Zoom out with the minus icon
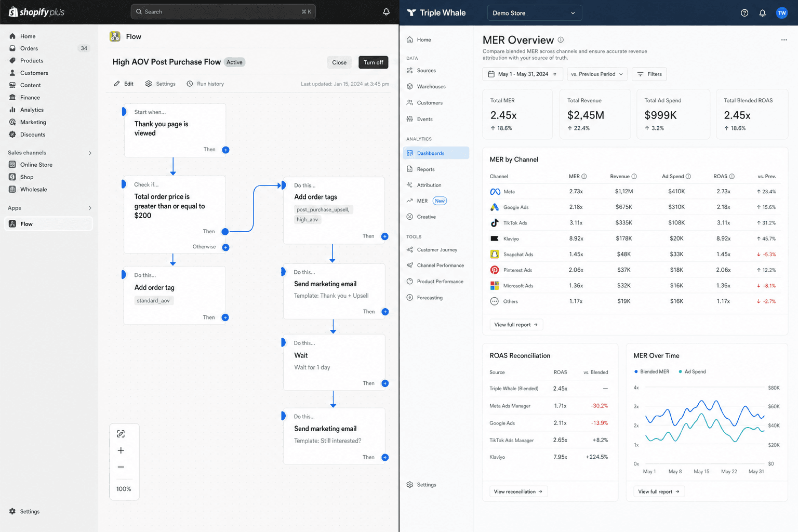798x532 pixels. [x=121, y=467]
